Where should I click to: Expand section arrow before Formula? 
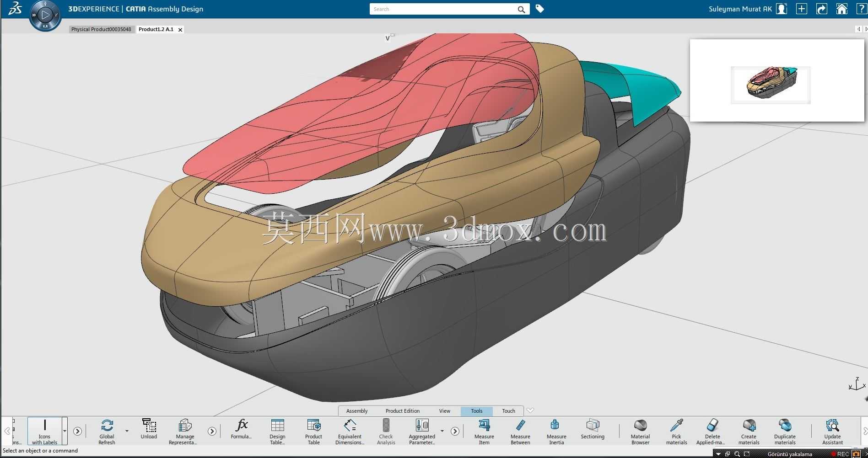click(x=212, y=431)
